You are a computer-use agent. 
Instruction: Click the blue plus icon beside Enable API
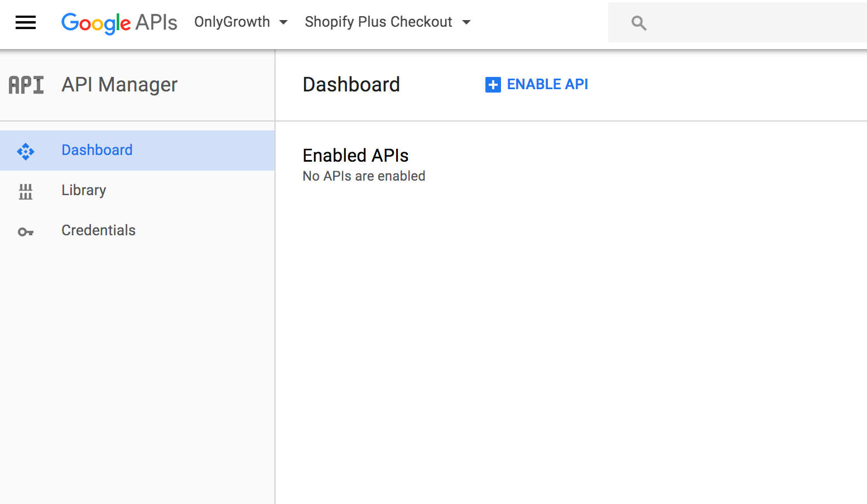click(493, 85)
